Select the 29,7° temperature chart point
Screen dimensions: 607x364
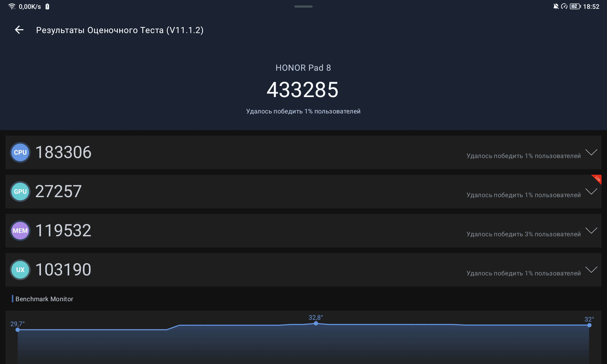tap(18, 330)
